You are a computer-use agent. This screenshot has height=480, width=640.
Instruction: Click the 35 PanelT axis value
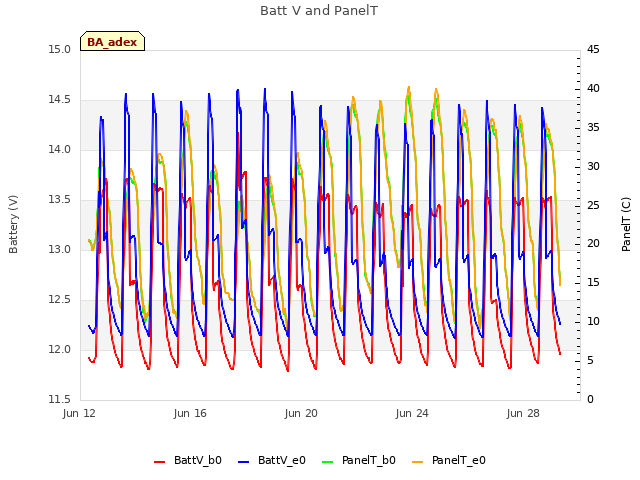[x=593, y=128]
